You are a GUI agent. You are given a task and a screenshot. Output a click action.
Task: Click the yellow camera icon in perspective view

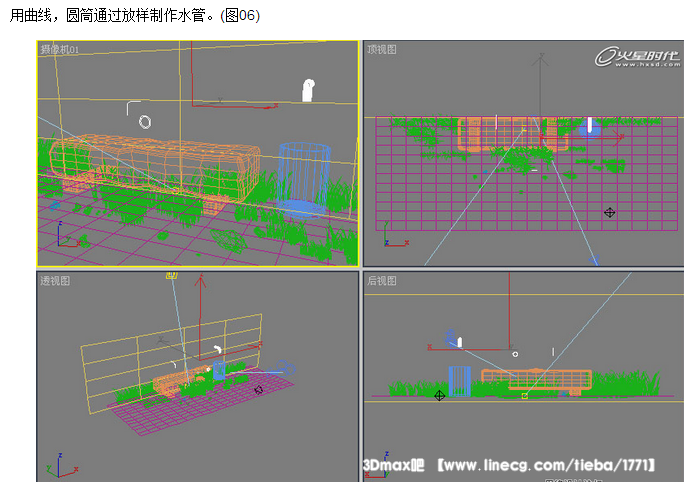pos(171,275)
